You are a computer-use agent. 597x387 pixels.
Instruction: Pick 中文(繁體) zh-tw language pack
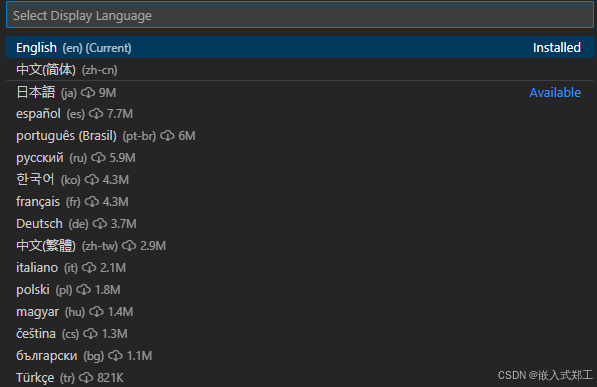(x=300, y=246)
